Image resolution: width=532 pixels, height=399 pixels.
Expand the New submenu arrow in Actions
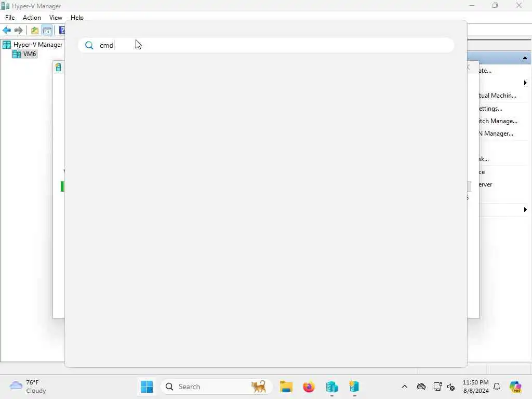point(525,83)
